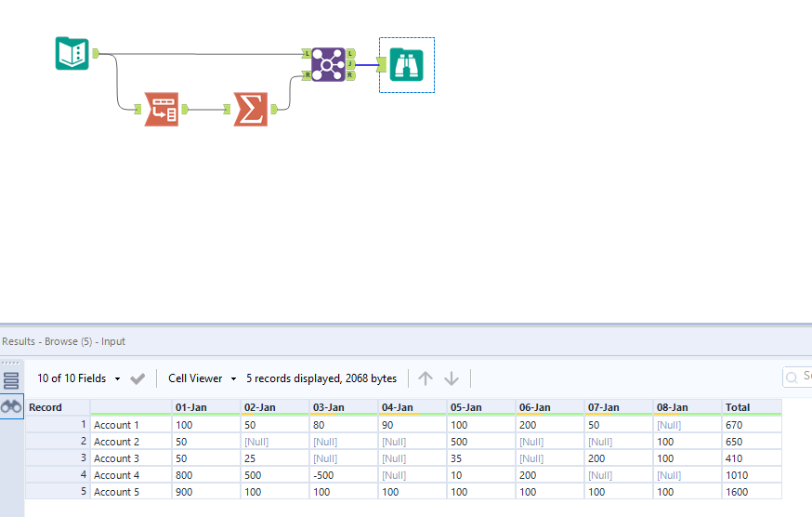Select the 35 cell in Account 3 row
812x517 pixels.
[x=481, y=457]
